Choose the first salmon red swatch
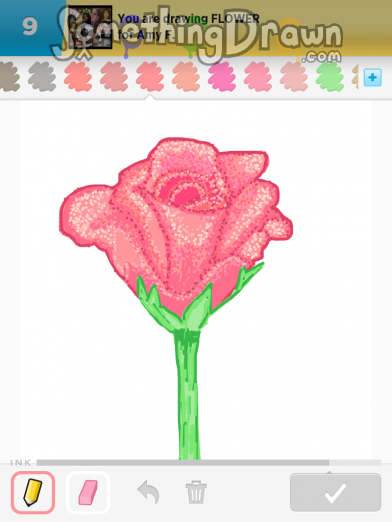The image size is (392, 522). coord(78,77)
